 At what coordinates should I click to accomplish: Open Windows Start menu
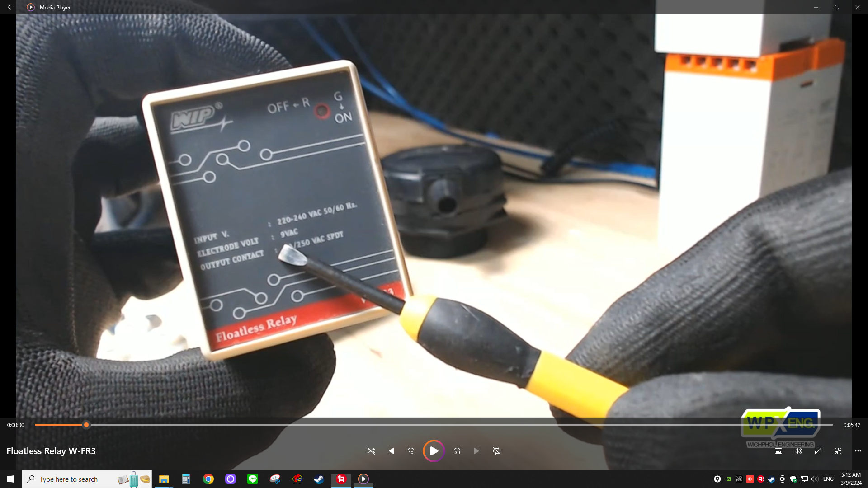pyautogui.click(x=11, y=479)
